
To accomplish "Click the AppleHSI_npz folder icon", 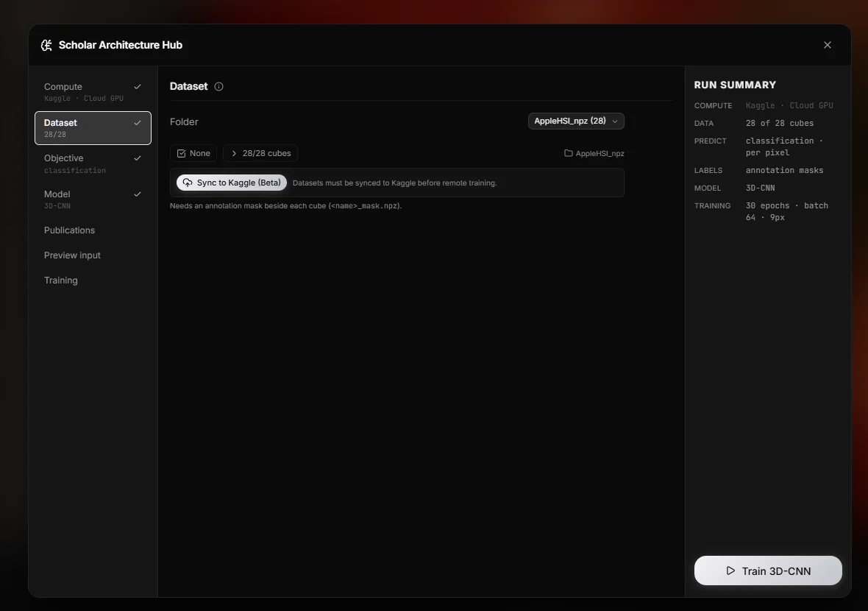I will [568, 153].
